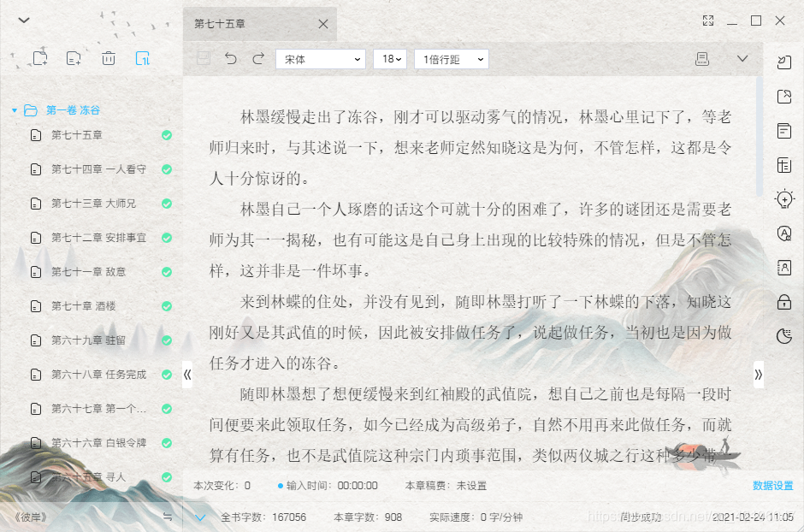Expand status bar blue chevron

(x=200, y=517)
